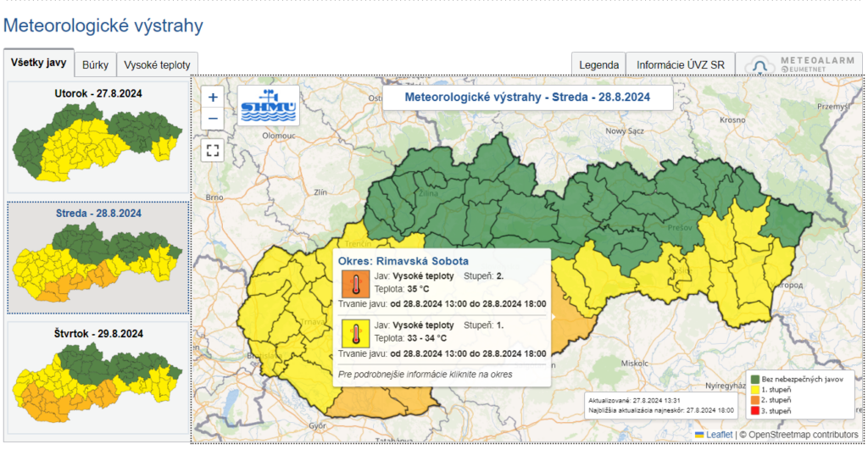Viewport: 868px width, 450px height.
Task: Click the red '3. stupeň' legend swatch
Action: (x=753, y=410)
